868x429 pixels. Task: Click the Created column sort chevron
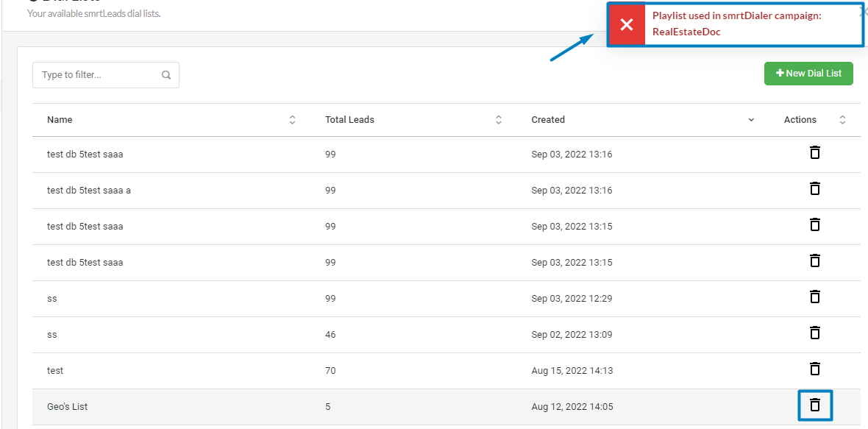coord(751,120)
